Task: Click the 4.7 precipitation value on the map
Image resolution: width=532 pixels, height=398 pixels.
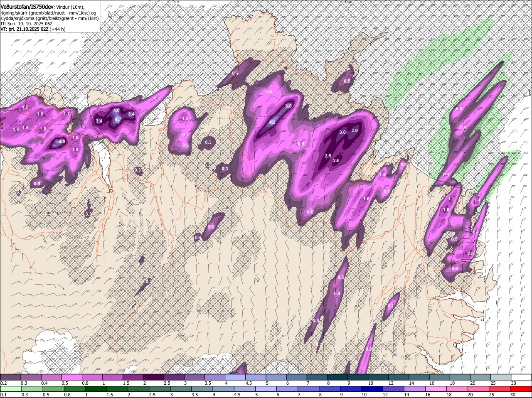Action: coord(118,120)
